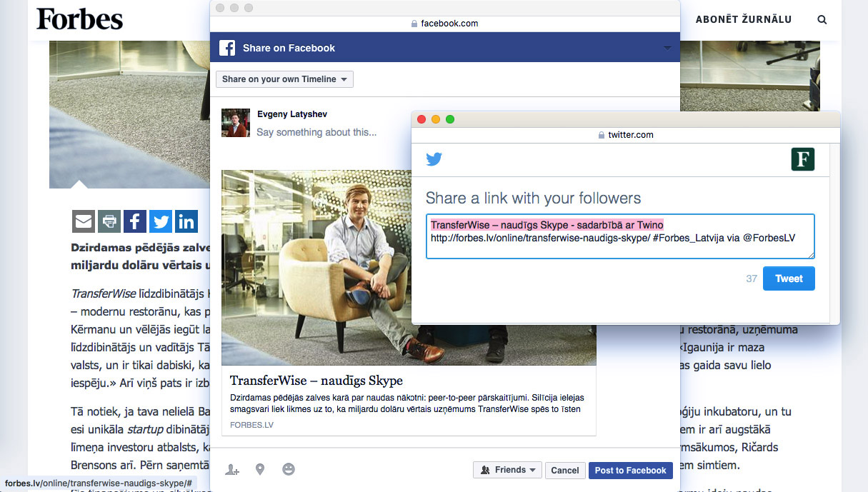The height and width of the screenshot is (492, 868).
Task: Click the 'Evgeny Latyshev' name
Action: [292, 114]
